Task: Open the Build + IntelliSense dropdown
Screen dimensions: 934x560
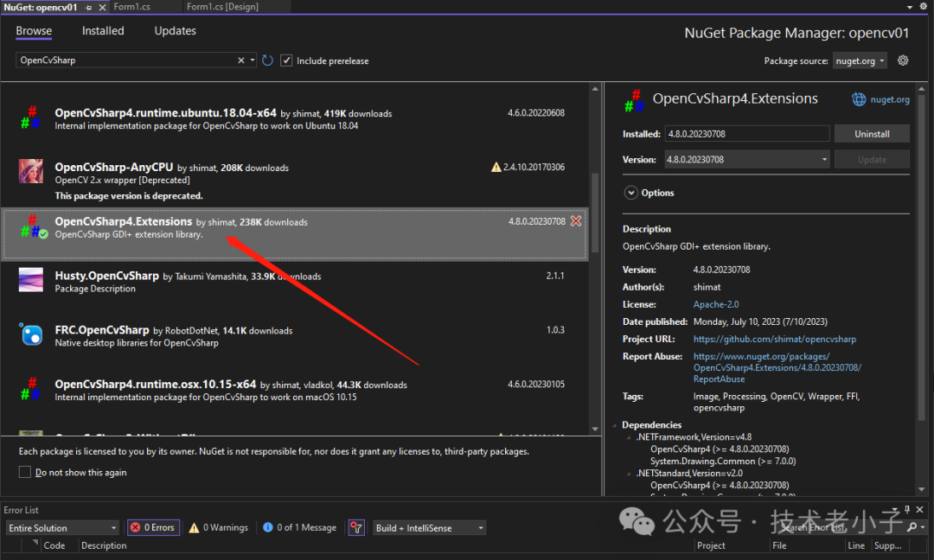Action: (429, 528)
